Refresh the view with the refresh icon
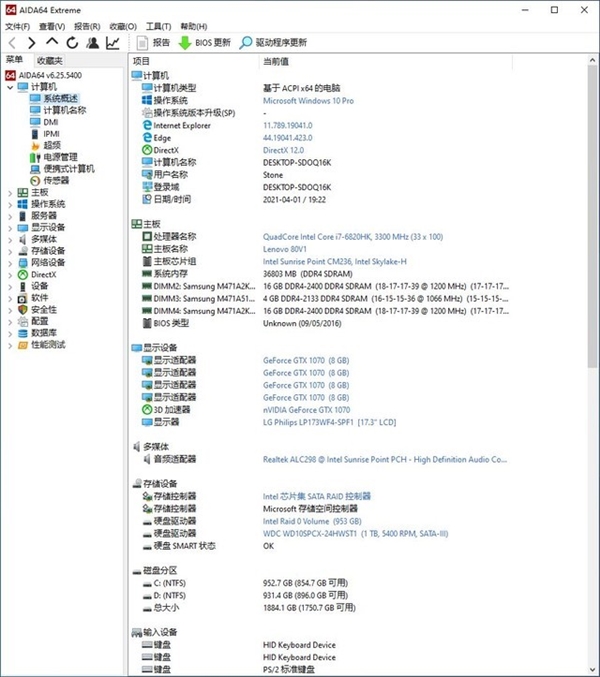This screenshot has width=600, height=677. [72, 43]
